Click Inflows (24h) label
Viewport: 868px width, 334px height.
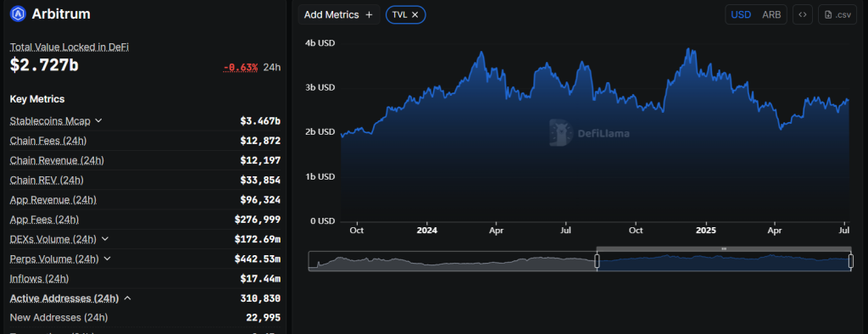[x=39, y=279]
